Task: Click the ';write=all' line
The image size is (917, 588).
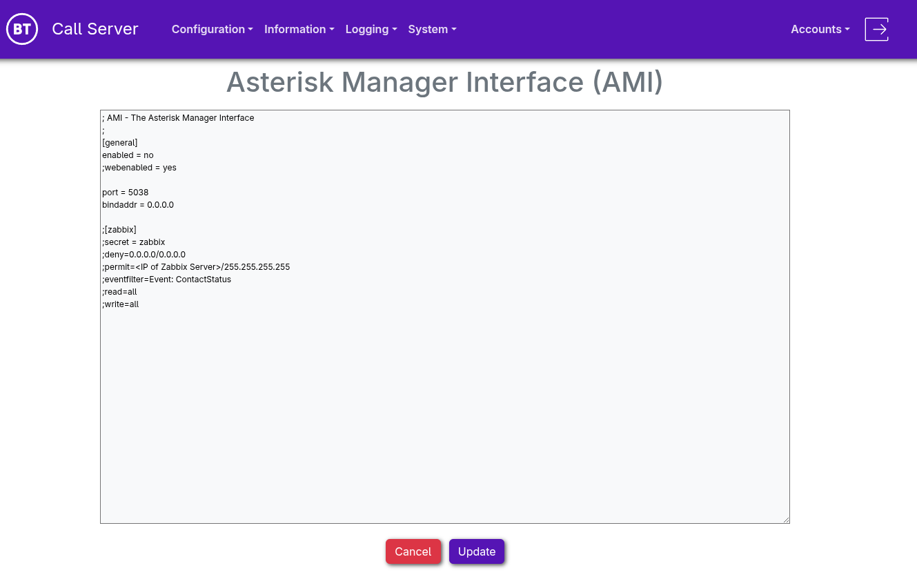Action: [121, 304]
